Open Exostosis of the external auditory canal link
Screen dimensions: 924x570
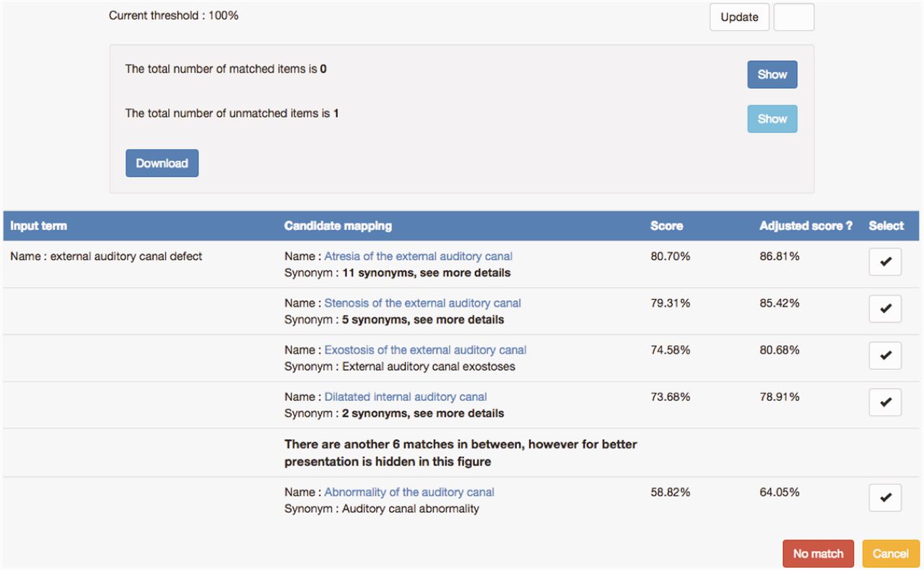point(425,350)
